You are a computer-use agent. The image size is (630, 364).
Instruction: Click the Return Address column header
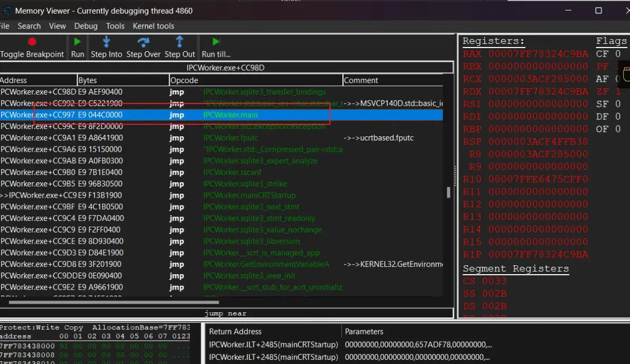[273, 331]
